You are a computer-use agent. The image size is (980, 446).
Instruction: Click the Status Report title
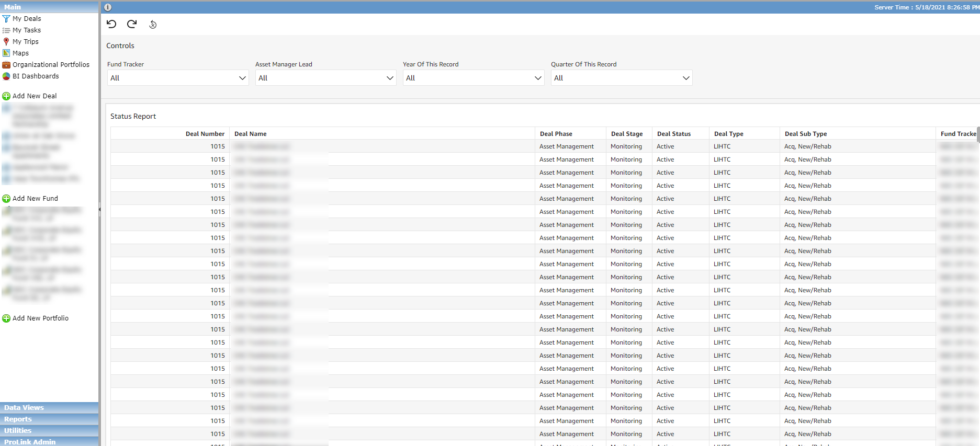click(133, 117)
